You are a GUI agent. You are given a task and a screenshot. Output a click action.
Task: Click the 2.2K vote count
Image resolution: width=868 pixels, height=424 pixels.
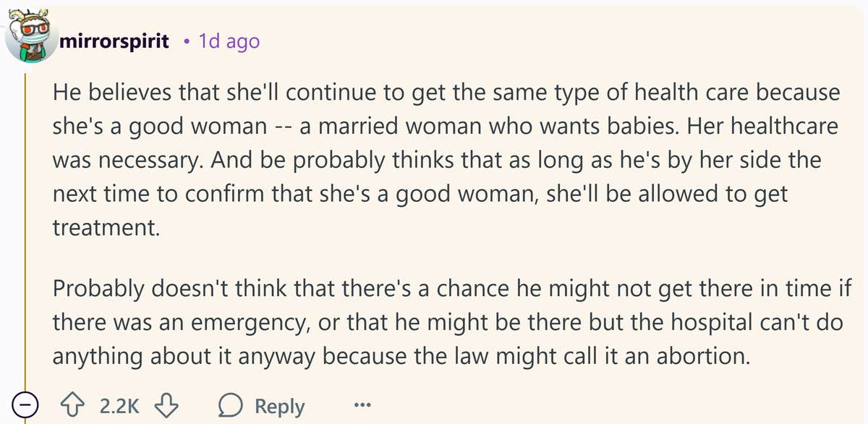point(120,406)
